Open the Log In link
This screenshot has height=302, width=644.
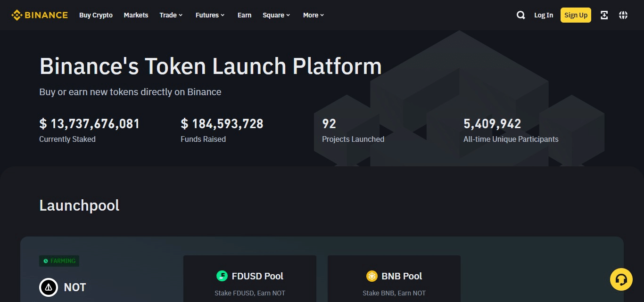pyautogui.click(x=543, y=15)
